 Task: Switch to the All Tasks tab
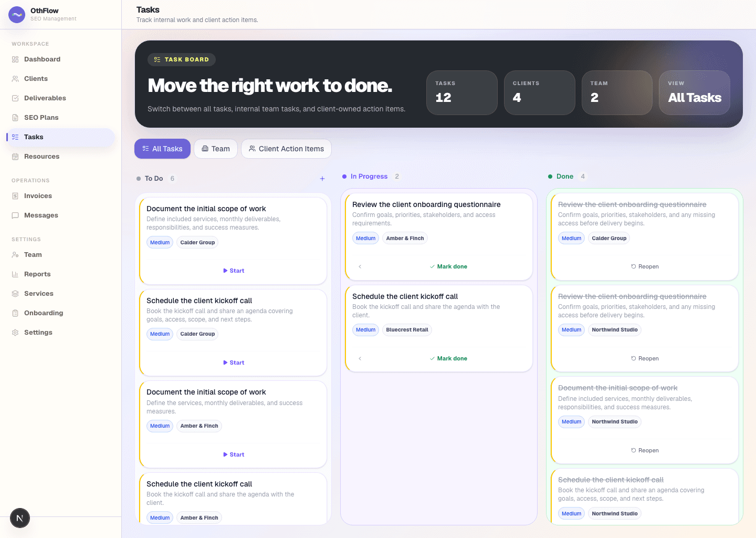pyautogui.click(x=162, y=149)
